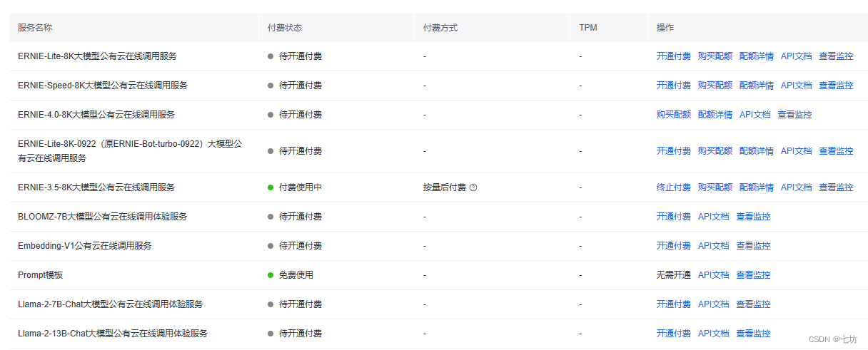This screenshot has width=868, height=350.
Task: Open API文档 for ERNIE-3.5-8K service
Action: pos(797,187)
